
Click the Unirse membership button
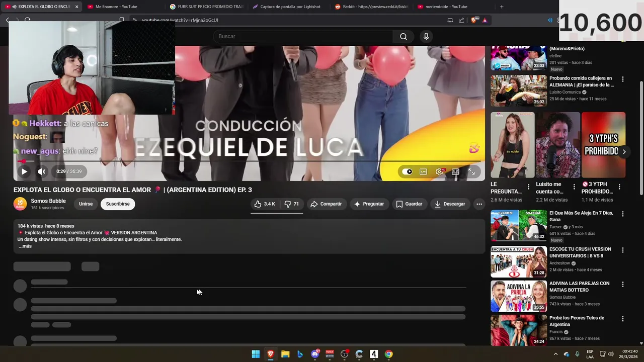point(86,204)
